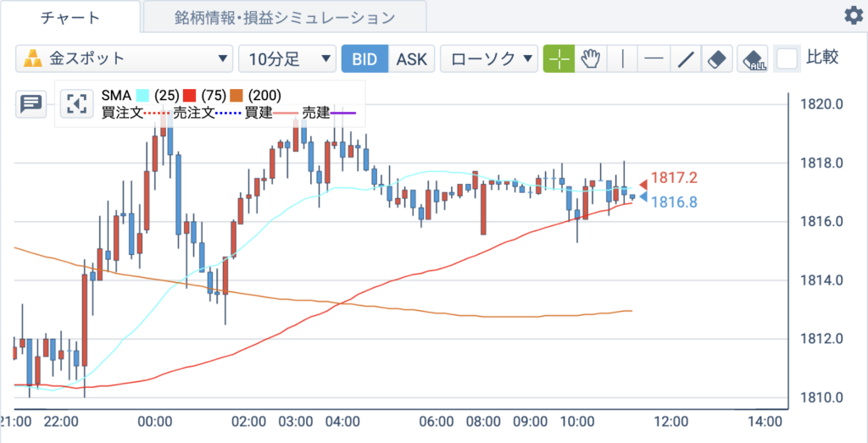
Task: Select the diagonal trend line tool
Action: 686,58
